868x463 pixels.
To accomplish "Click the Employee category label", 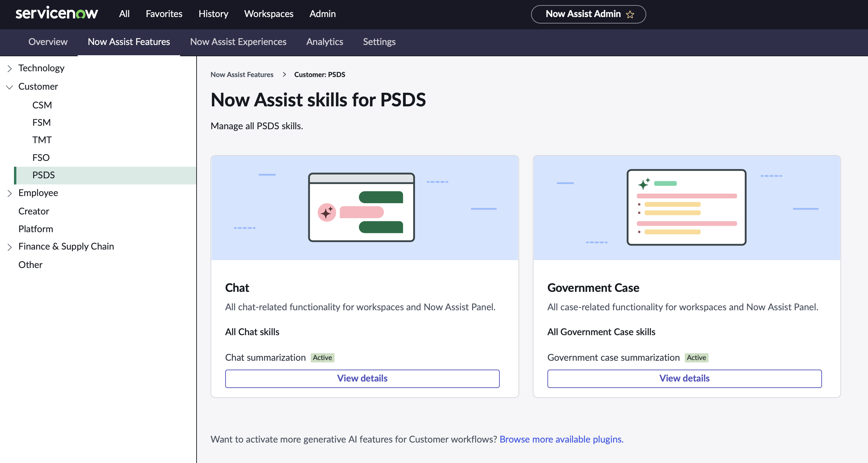I will pos(38,193).
